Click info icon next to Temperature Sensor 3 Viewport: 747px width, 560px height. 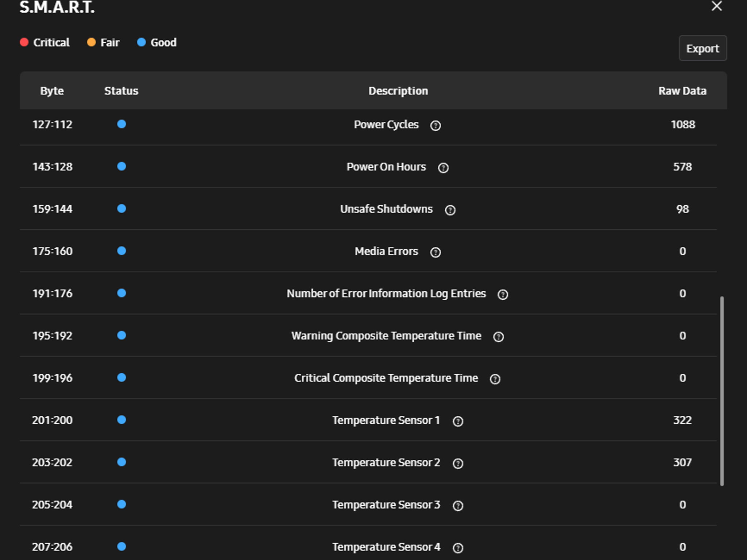click(458, 506)
